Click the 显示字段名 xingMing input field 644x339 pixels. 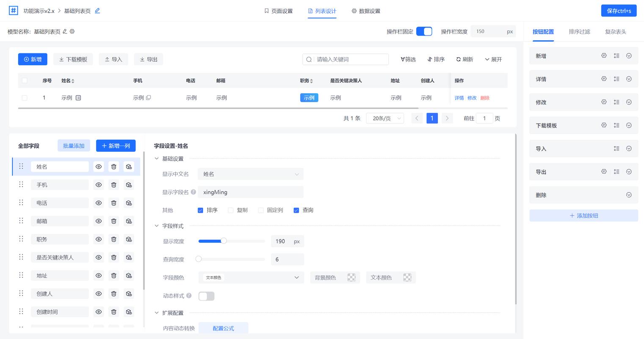click(x=251, y=192)
